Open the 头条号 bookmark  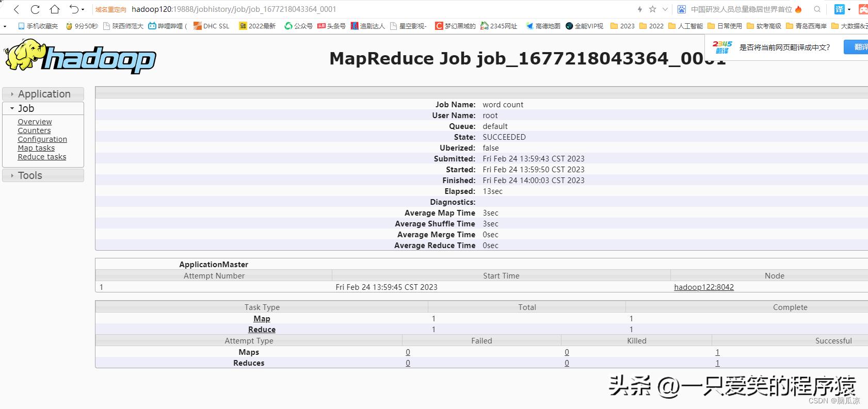tap(331, 26)
